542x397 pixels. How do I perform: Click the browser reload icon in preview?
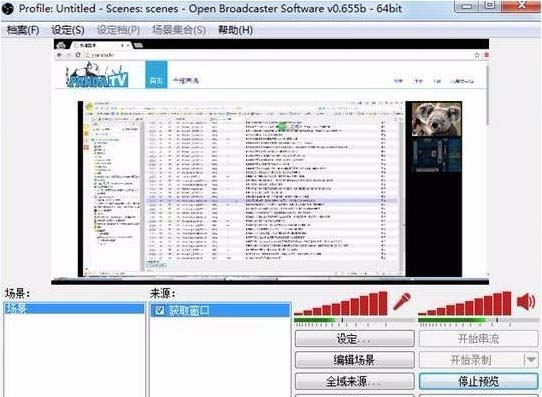[78, 55]
